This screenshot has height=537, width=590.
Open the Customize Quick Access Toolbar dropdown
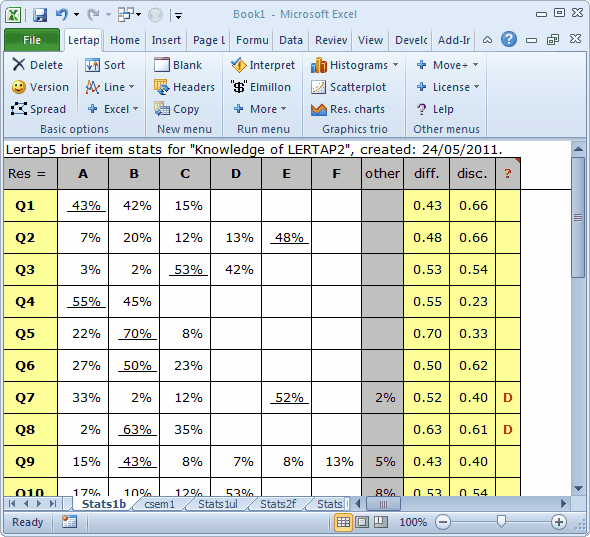click(x=178, y=16)
